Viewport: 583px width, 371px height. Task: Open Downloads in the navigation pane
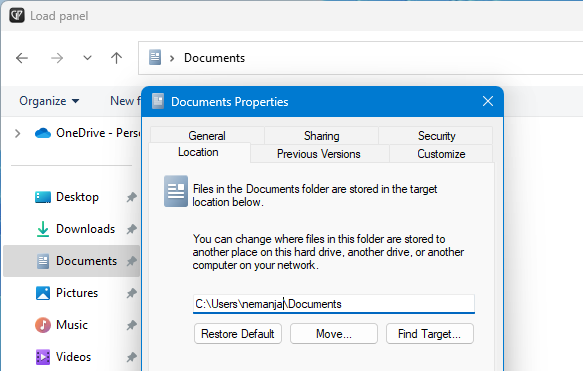pos(86,229)
